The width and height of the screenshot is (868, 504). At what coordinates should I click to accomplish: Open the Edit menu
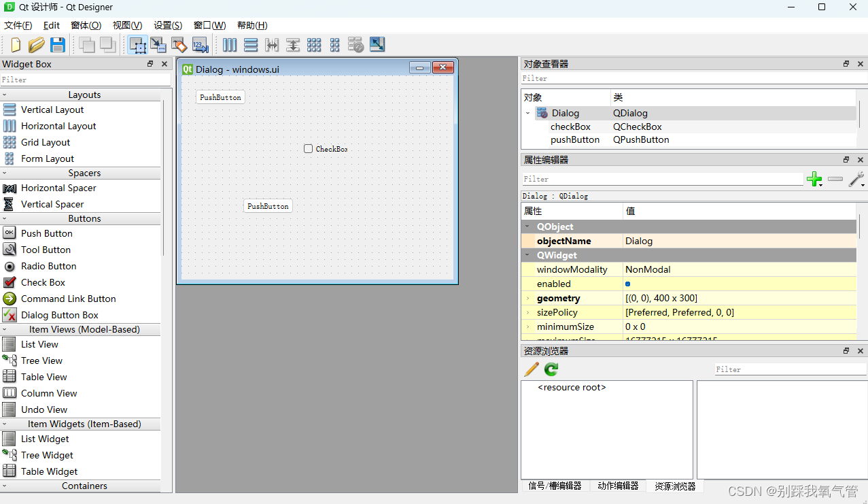(52, 25)
